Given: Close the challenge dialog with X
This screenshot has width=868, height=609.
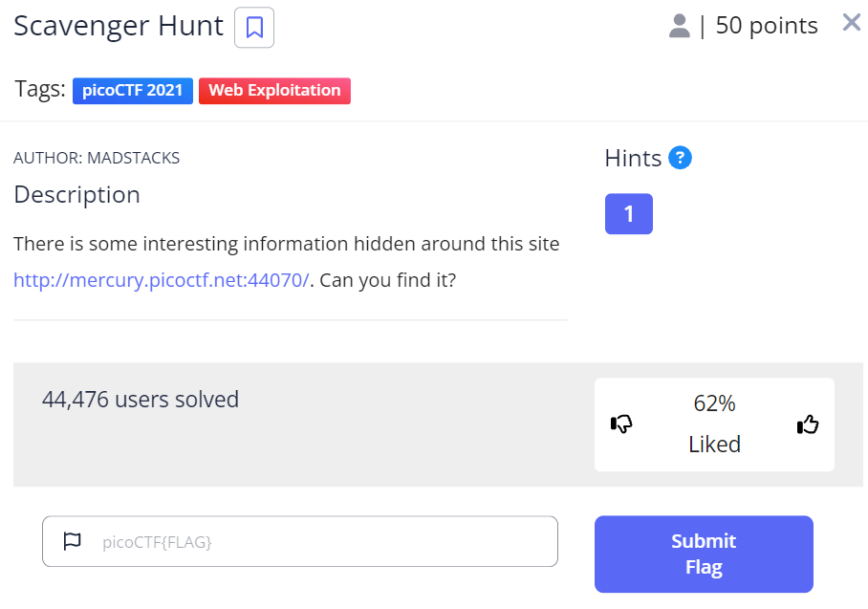Looking at the screenshot, I should pyautogui.click(x=852, y=23).
